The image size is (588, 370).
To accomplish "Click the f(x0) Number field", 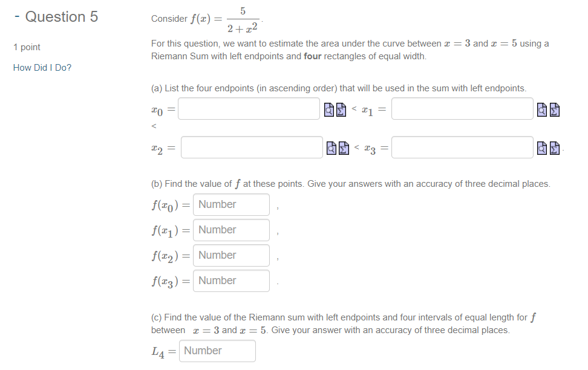I will (230, 204).
